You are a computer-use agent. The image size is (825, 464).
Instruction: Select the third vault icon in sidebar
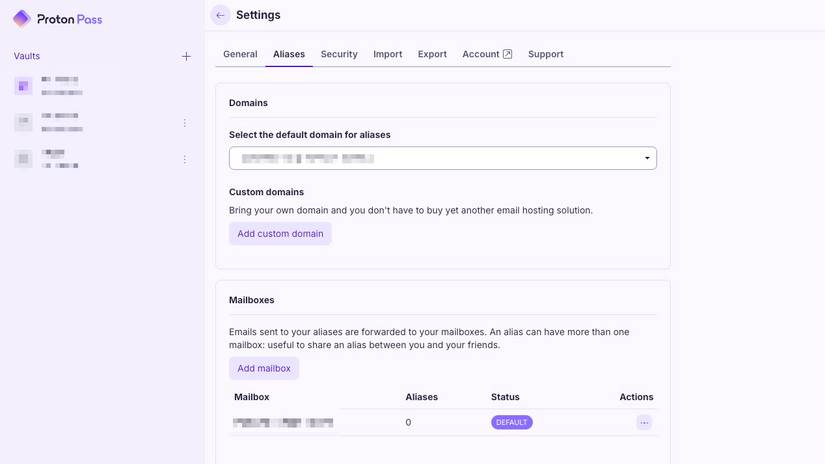[23, 158]
